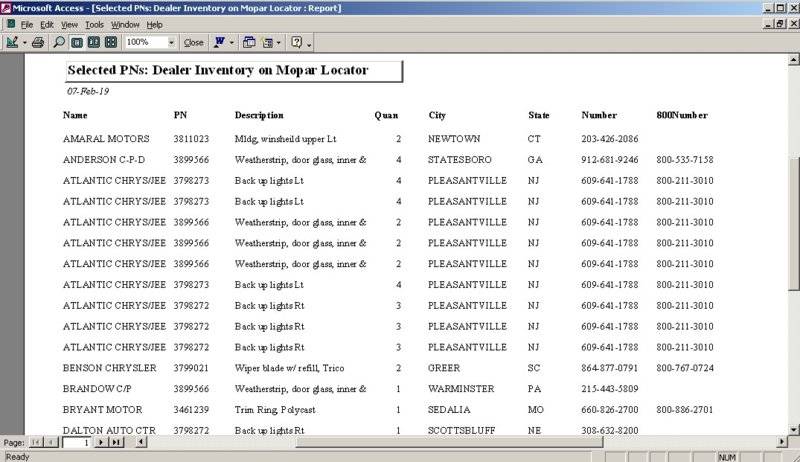Click the '800Number' column header
Viewport: 800px width, 462px height.
[x=682, y=115]
